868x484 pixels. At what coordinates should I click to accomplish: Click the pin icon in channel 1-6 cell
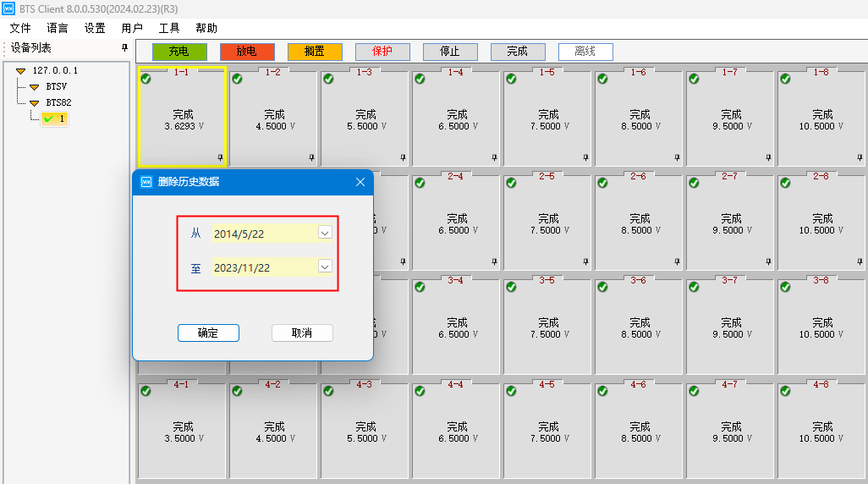click(677, 158)
